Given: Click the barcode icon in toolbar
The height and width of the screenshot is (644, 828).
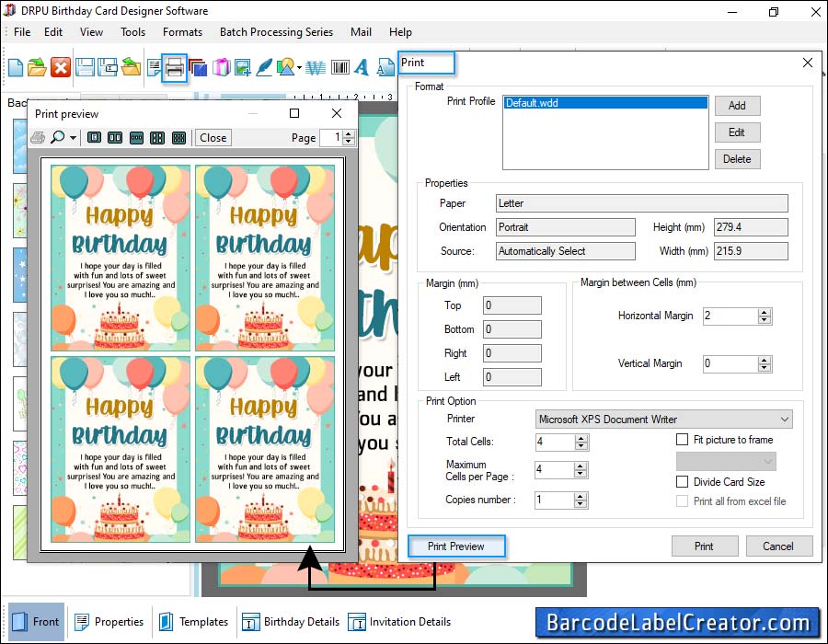Looking at the screenshot, I should point(340,67).
